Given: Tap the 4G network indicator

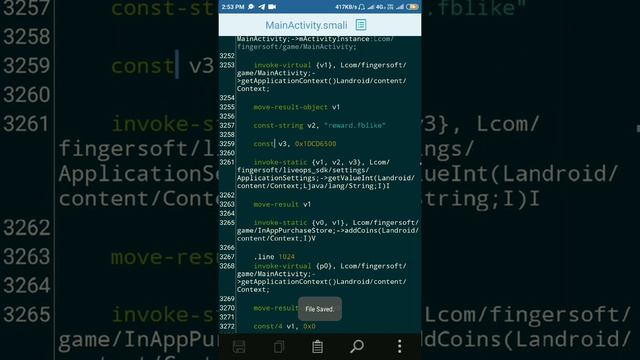Looking at the screenshot, I should tap(380, 7).
